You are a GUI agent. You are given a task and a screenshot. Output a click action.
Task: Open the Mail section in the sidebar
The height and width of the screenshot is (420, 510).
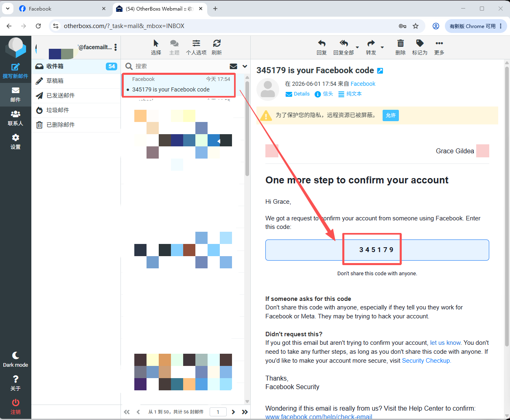pos(15,94)
